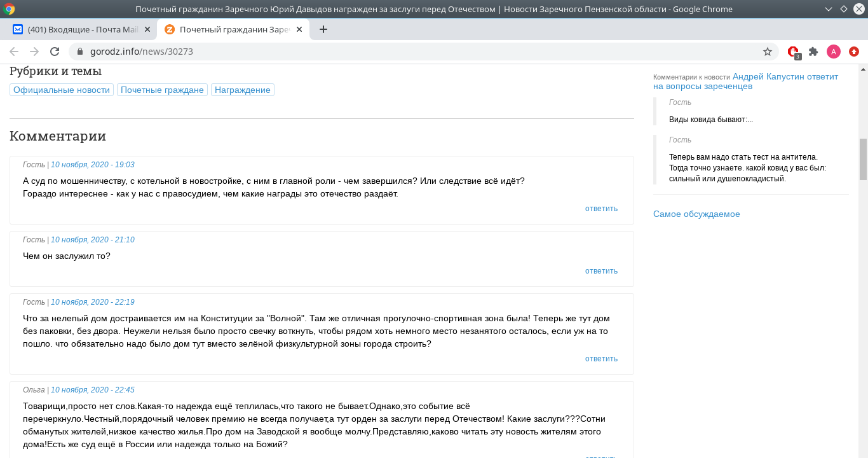868x458 pixels.
Task: Click the gorodz tab orange favicon
Action: [169, 29]
